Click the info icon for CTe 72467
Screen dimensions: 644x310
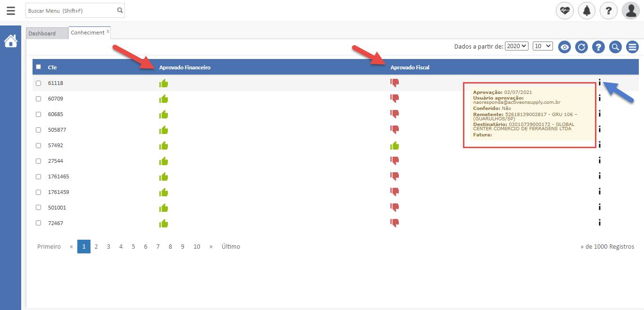coord(599,223)
